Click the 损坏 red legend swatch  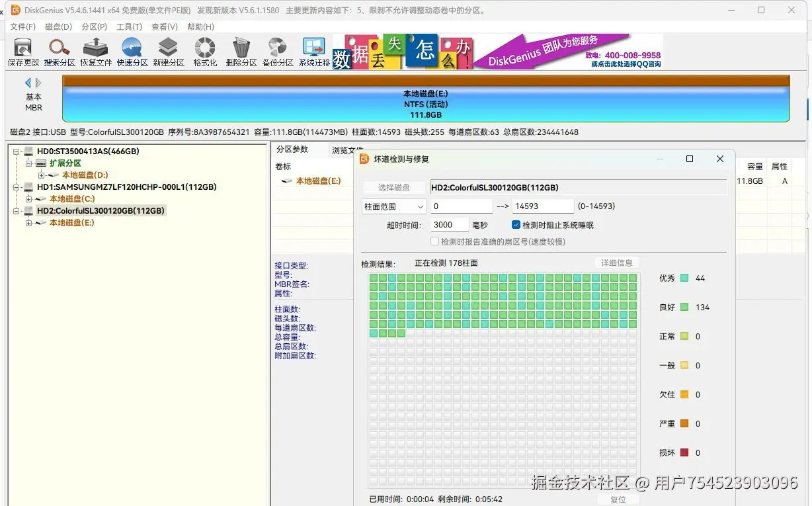point(684,453)
